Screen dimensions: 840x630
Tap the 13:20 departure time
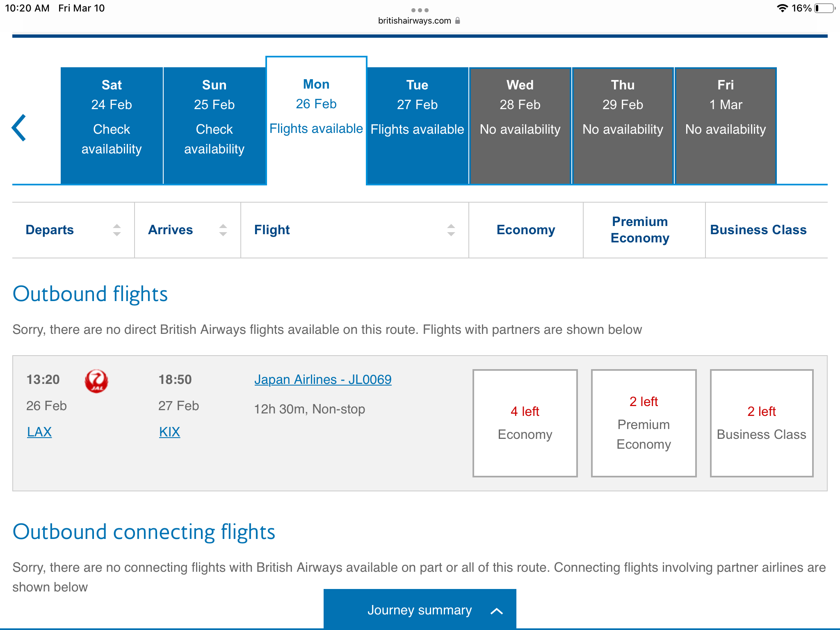(43, 379)
